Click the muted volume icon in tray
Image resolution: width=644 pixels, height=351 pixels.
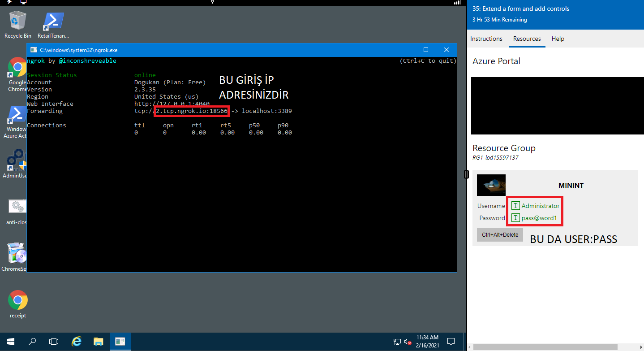(408, 342)
